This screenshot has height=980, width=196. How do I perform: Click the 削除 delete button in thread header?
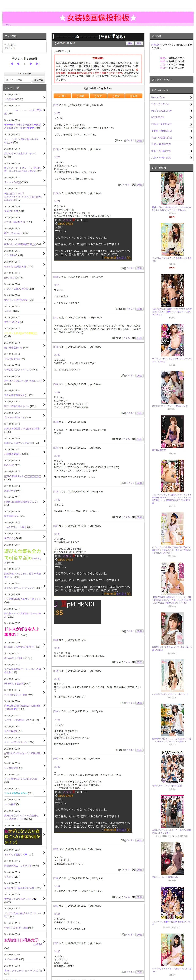[x=138, y=43]
